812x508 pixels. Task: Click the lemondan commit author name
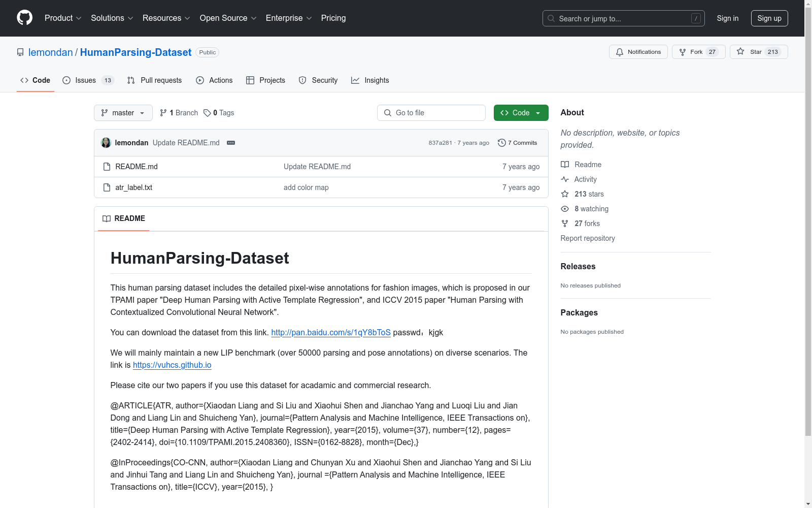[132, 143]
